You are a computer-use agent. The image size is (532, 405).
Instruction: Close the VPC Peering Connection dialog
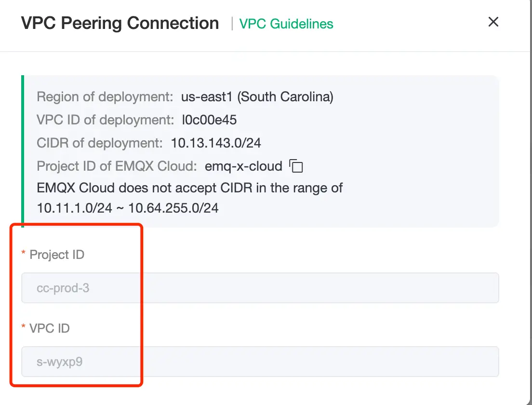click(493, 22)
